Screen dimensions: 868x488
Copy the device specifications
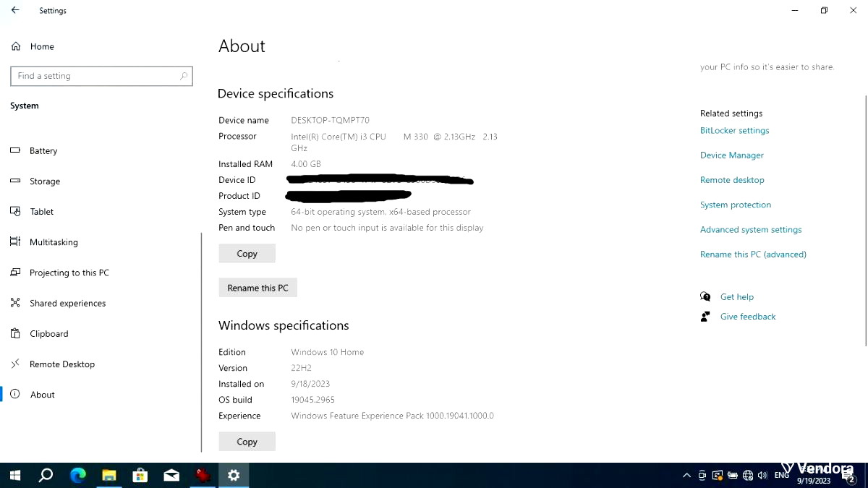(247, 254)
